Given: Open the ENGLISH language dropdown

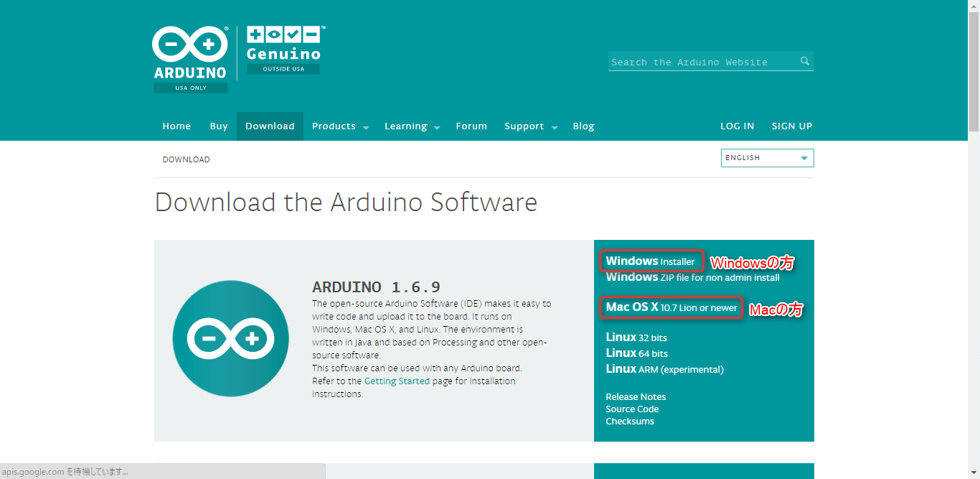Looking at the screenshot, I should pos(767,158).
